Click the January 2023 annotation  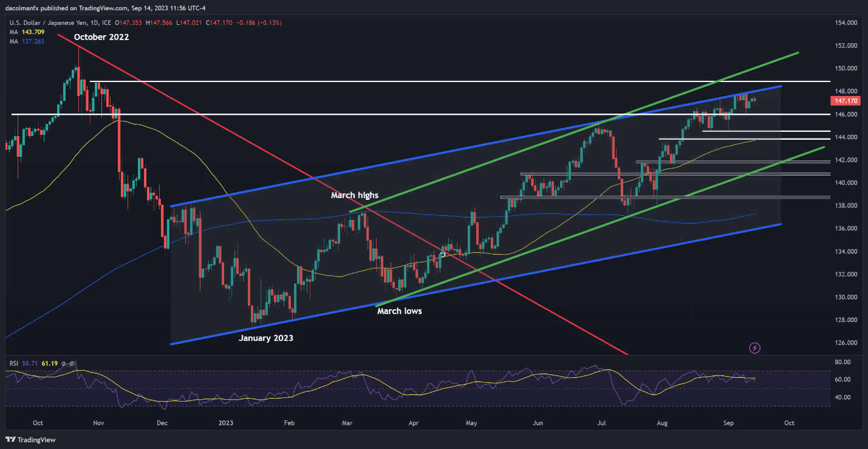point(266,338)
